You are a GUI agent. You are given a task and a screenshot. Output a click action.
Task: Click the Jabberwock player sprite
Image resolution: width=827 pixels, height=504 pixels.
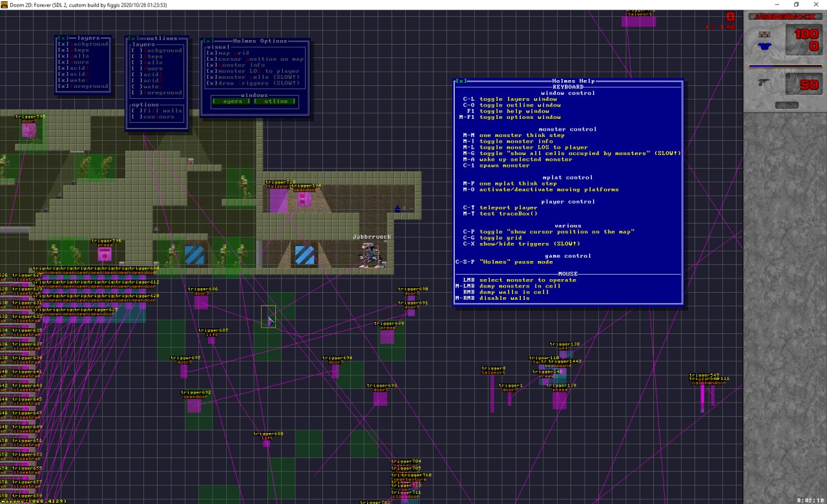tap(372, 255)
